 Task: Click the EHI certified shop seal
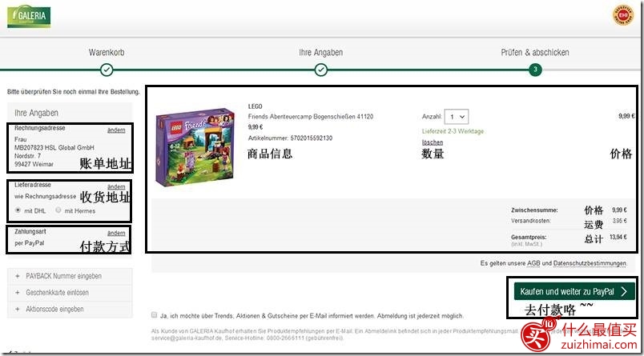tap(622, 15)
